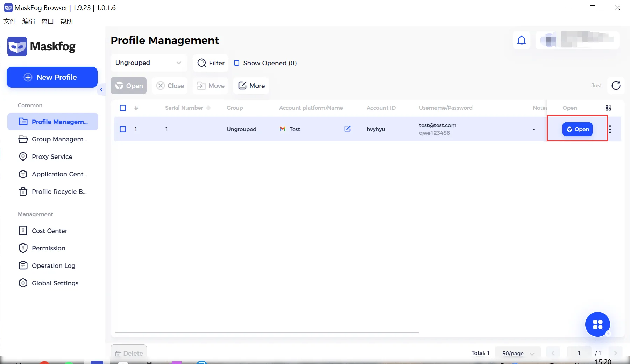Screen dimensions: 630x364
Task: Click the Group column header
Action: tap(235, 108)
